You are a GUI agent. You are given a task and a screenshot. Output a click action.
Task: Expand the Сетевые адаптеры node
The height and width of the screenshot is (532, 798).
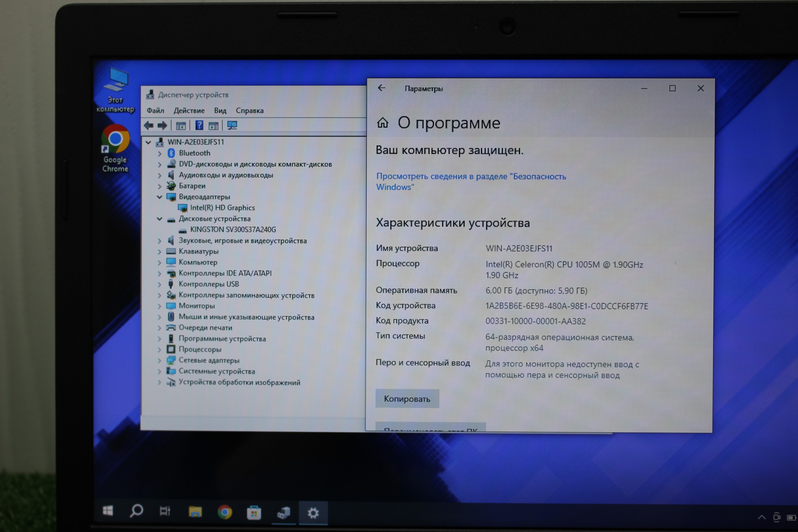pyautogui.click(x=160, y=360)
